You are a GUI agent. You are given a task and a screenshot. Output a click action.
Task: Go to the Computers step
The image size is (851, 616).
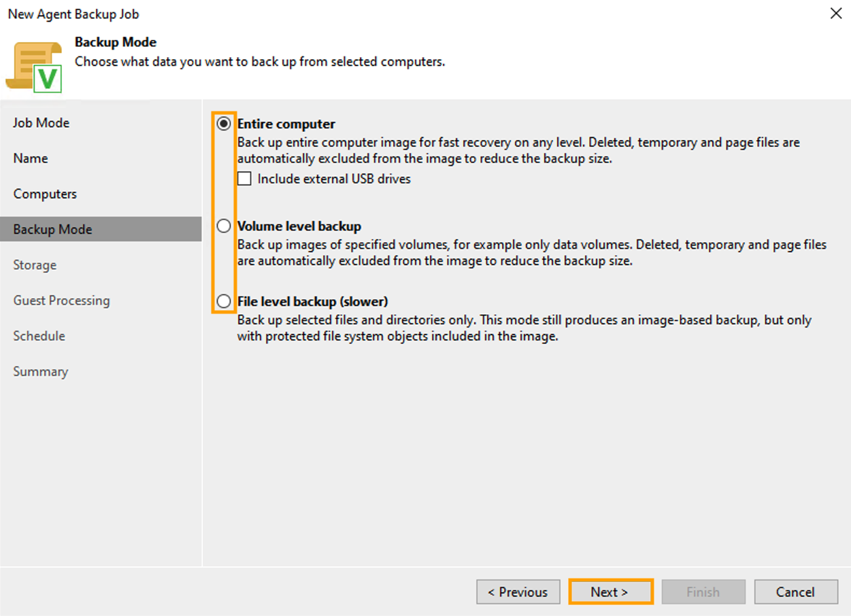[x=45, y=193]
